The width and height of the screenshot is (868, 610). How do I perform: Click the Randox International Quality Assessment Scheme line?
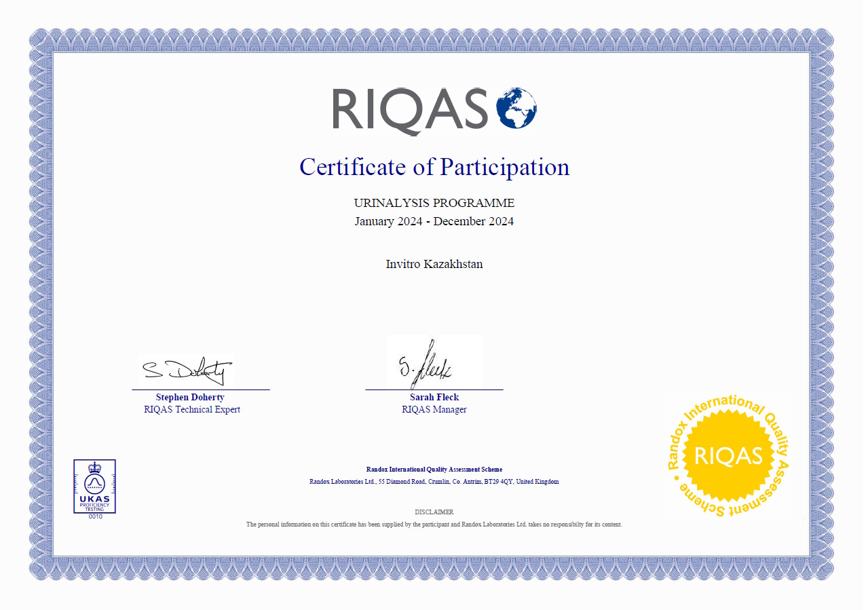click(434, 469)
